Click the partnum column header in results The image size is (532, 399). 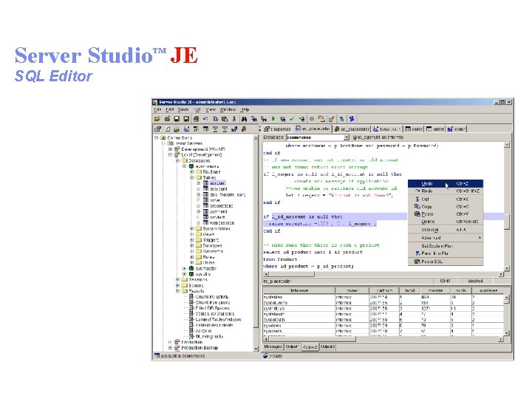tap(384, 290)
